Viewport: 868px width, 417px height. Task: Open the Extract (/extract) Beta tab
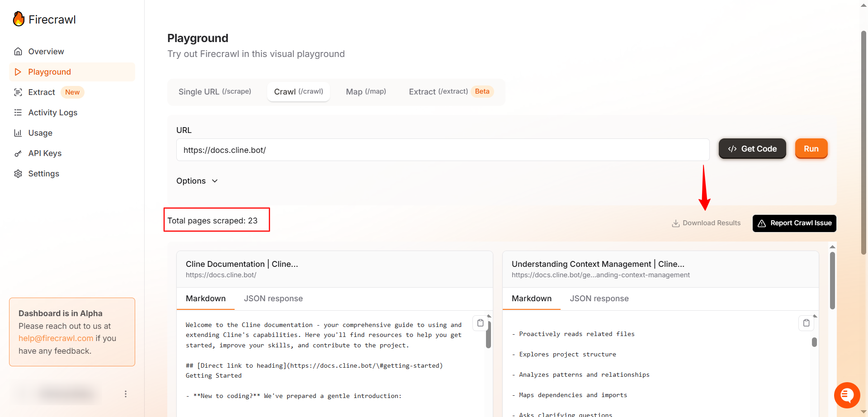[451, 92]
